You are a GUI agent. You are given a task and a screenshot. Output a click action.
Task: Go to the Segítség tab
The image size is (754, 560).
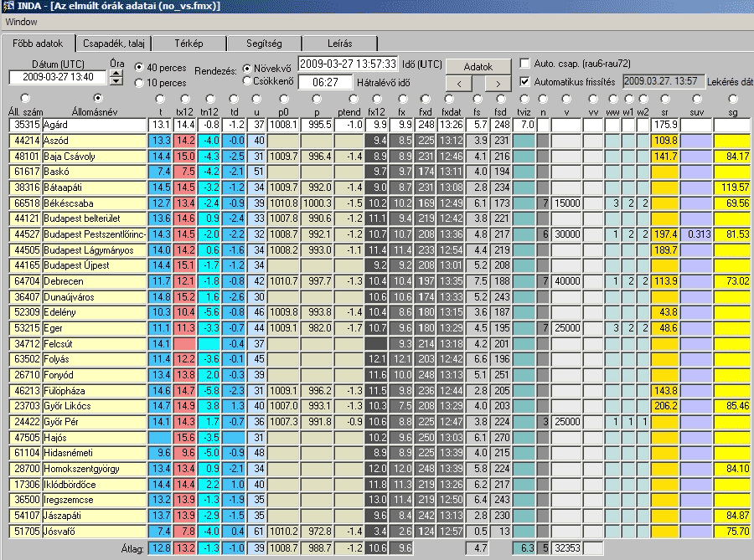tap(264, 43)
